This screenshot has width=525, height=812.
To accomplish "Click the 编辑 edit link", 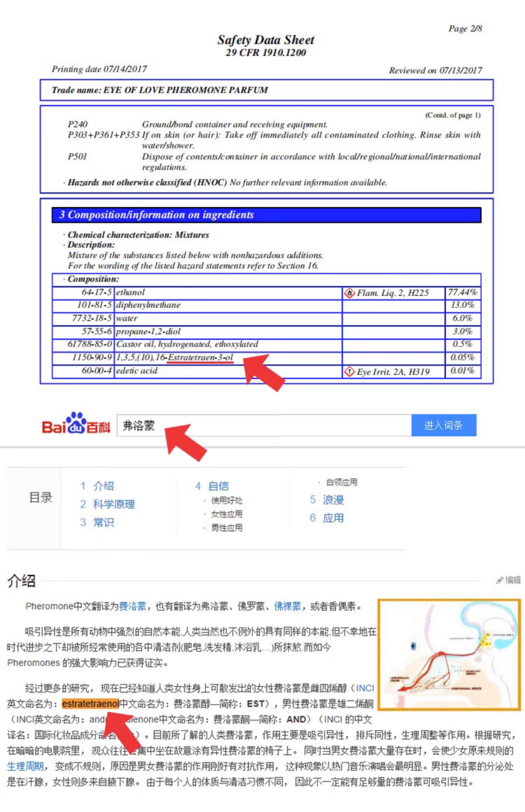I will [513, 580].
